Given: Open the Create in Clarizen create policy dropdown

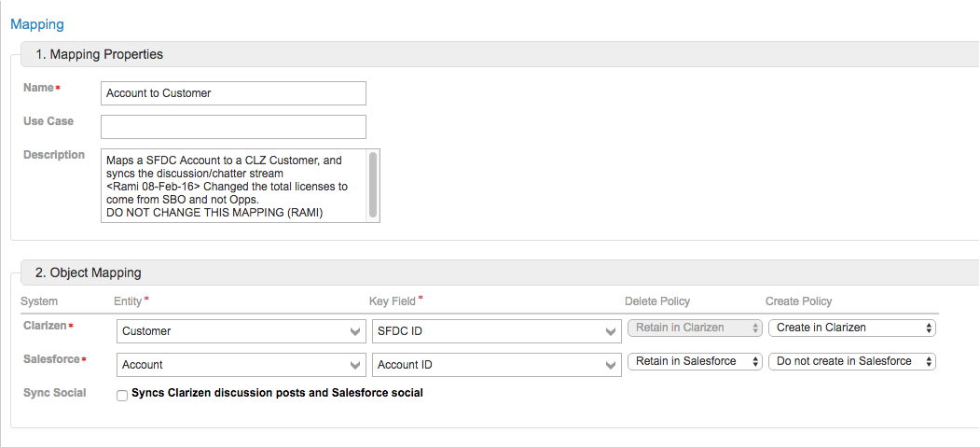Looking at the screenshot, I should (x=852, y=328).
